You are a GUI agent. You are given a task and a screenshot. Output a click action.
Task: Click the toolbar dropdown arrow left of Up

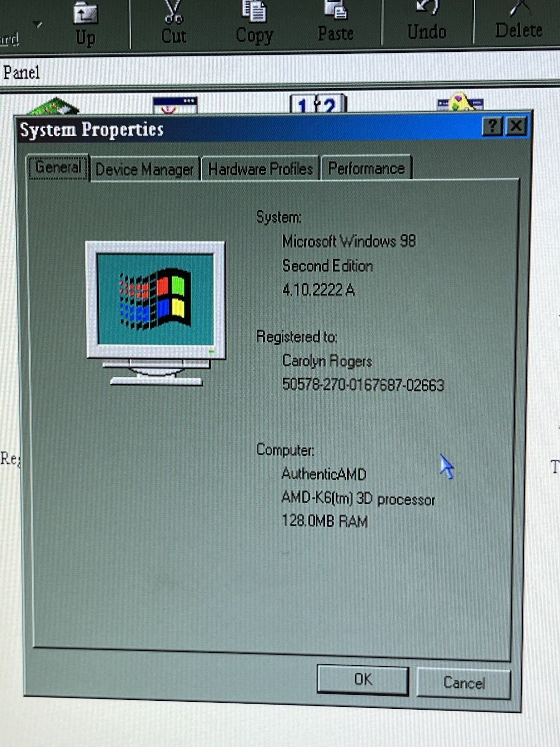(x=39, y=24)
